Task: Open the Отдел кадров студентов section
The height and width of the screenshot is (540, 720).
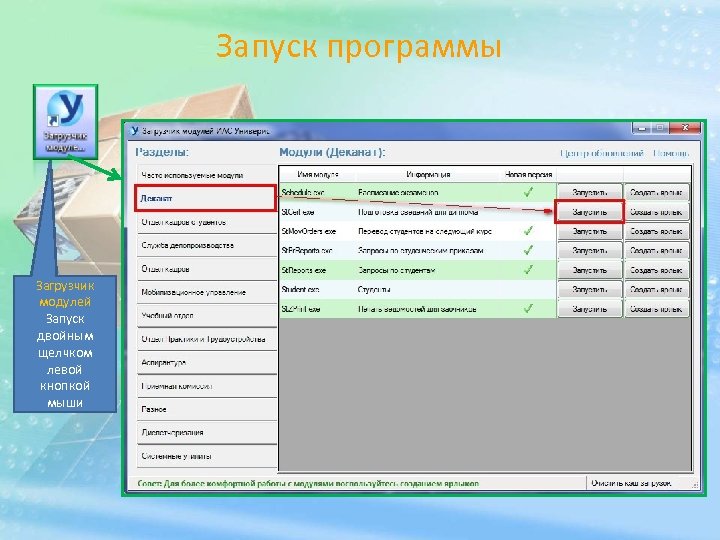Action: [207, 222]
